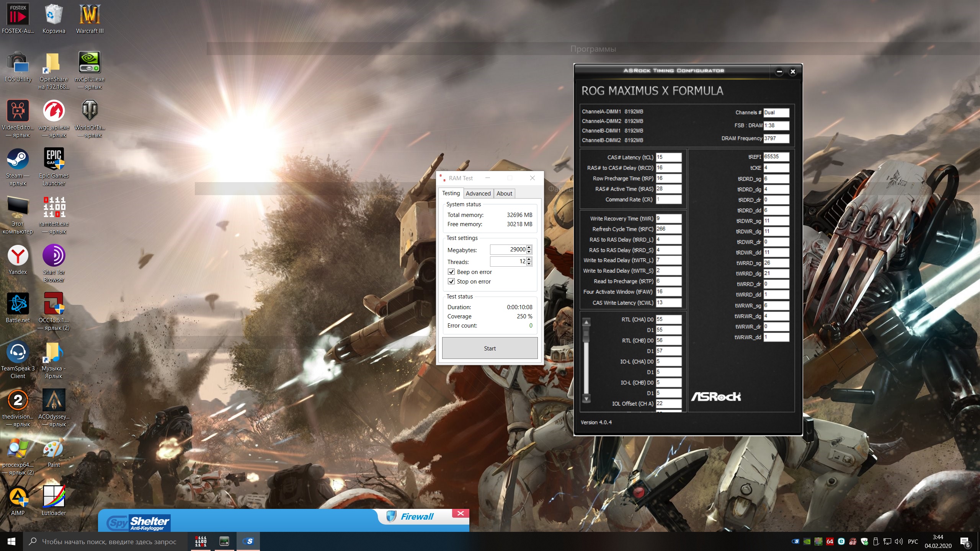Open the Battle.net desktop icon
This screenshot has width=980, height=551.
coord(18,304)
